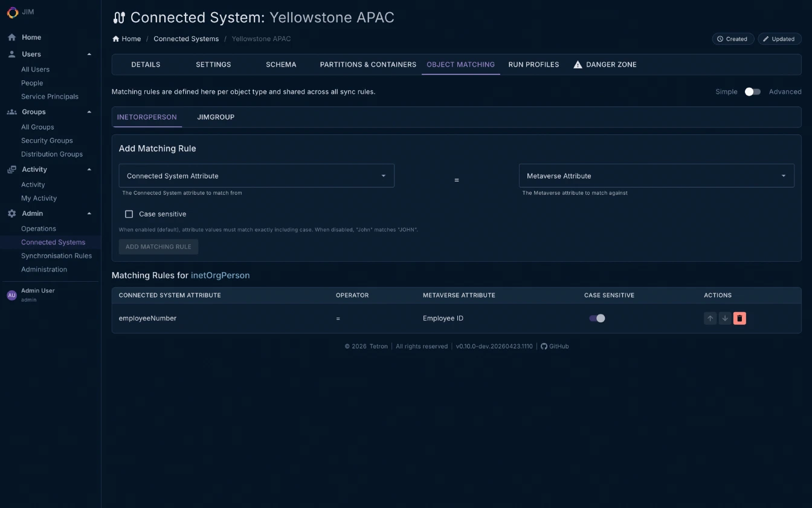Delete the employeeNumber matching rule
Screen dimensions: 812x508
pyautogui.click(x=739, y=318)
